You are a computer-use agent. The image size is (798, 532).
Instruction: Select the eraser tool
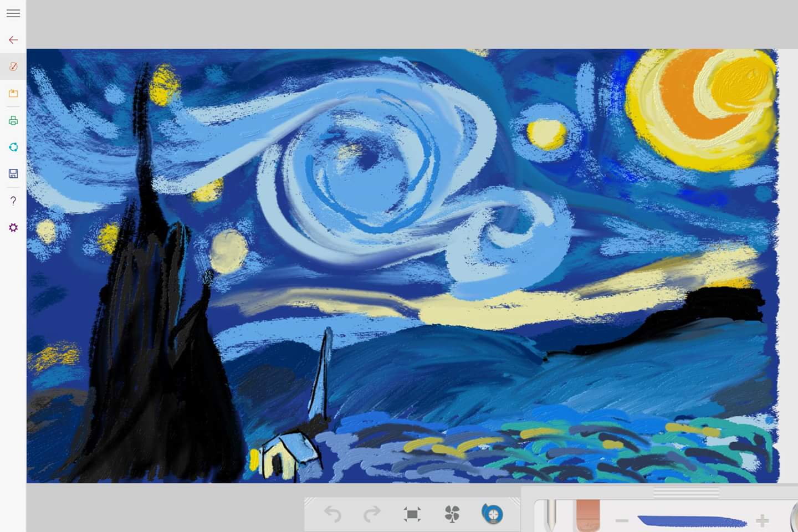[x=588, y=515]
